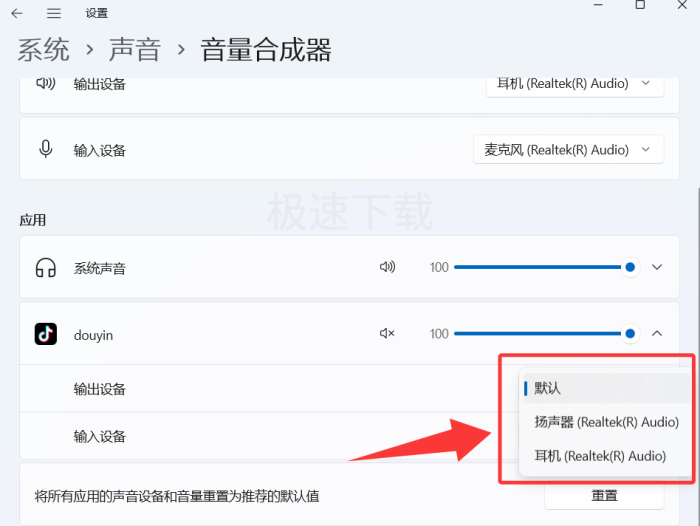The width and height of the screenshot is (700, 526).
Task: Open the hamburger navigation menu
Action: pyautogui.click(x=54, y=13)
